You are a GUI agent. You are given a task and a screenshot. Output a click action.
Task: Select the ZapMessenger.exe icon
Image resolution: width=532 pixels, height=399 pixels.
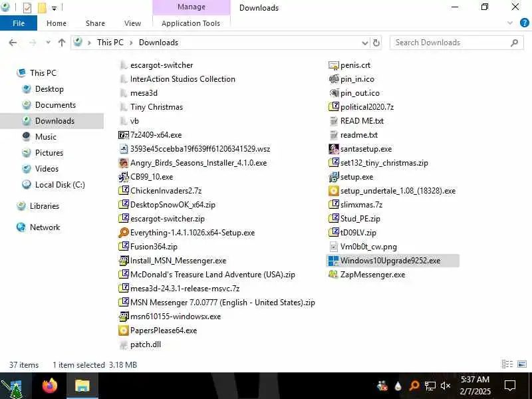(x=334, y=275)
